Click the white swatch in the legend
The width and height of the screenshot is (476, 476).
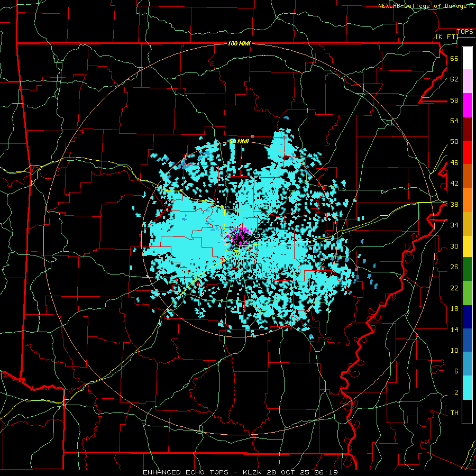467,58
